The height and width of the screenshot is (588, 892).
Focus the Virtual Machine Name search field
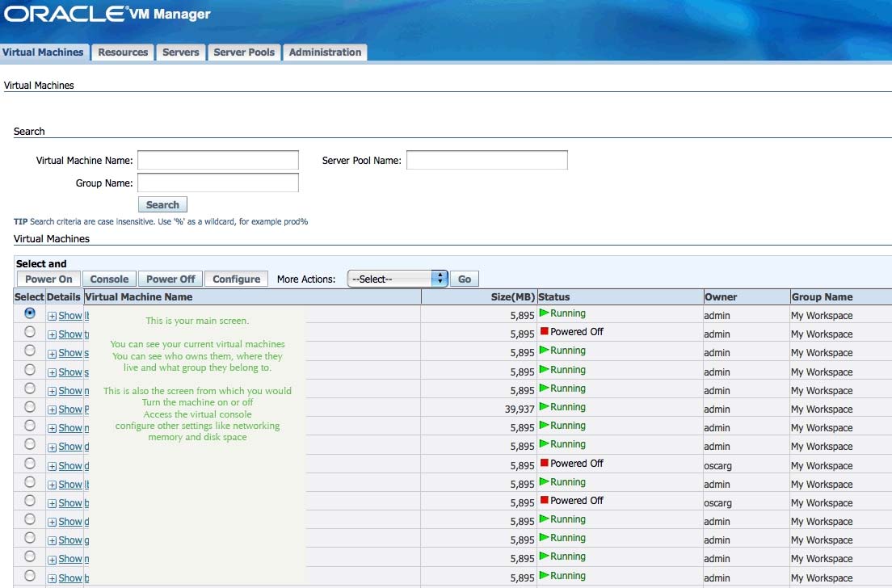(218, 160)
